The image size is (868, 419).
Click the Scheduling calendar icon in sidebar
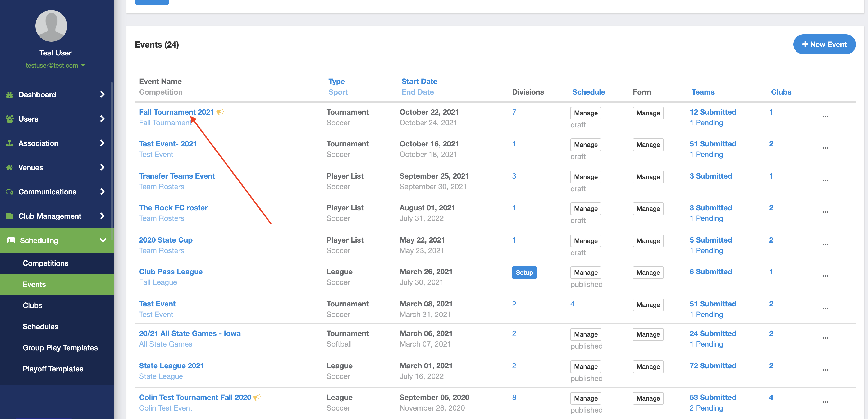click(11, 240)
